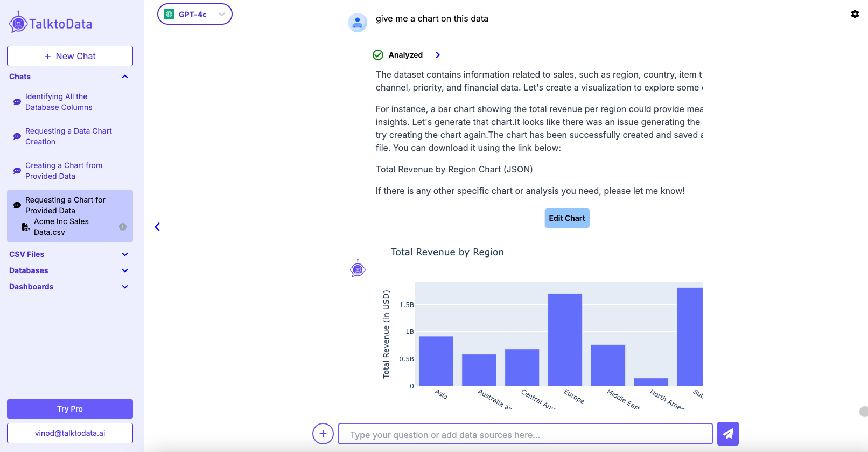The height and width of the screenshot is (452, 868).
Task: Click chat bubble icon for Requesting a Data Chart Creation
Action: tap(17, 136)
